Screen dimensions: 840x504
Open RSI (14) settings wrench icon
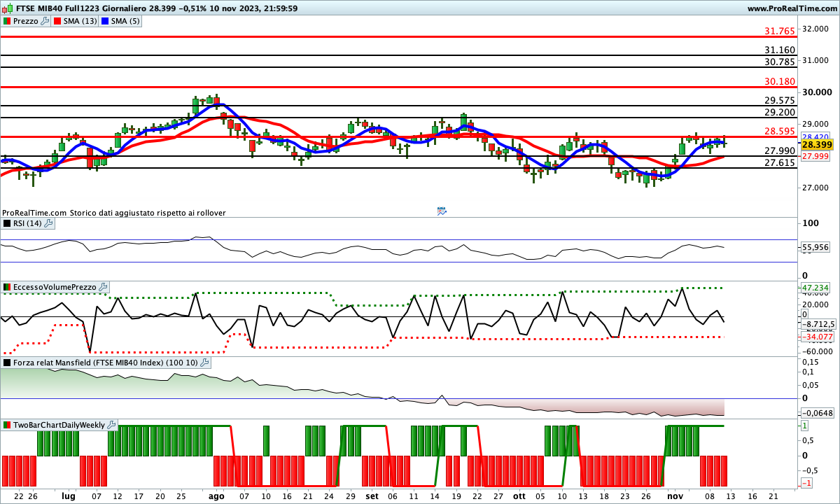click(48, 223)
